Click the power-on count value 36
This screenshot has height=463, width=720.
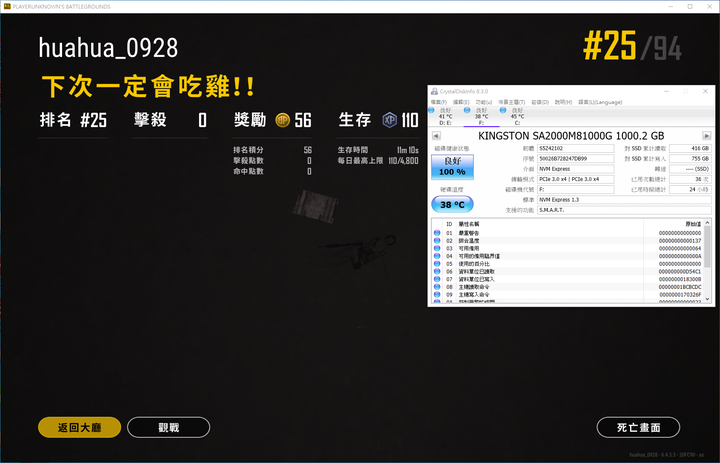coord(690,179)
